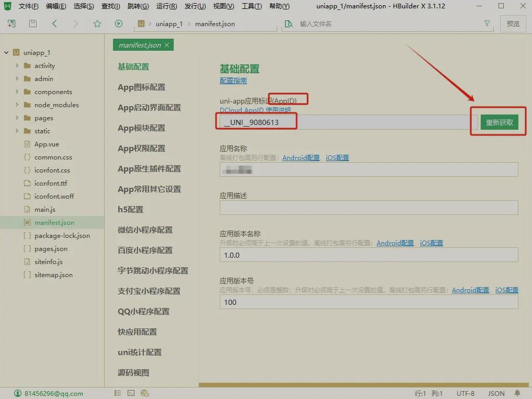This screenshot has height=399, width=532.
Task: Click the AppID input field
Action: 348,122
